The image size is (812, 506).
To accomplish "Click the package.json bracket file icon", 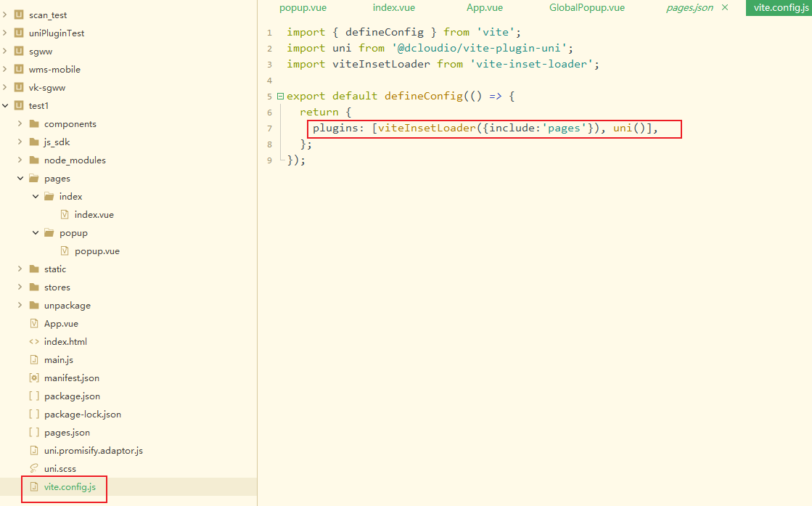I will pyautogui.click(x=34, y=396).
